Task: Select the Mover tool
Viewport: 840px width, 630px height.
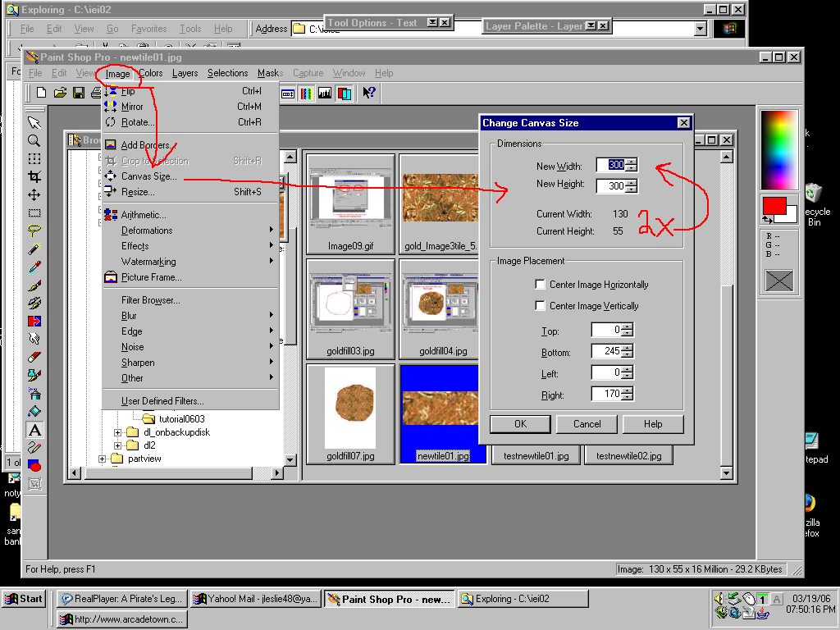Action: click(34, 195)
